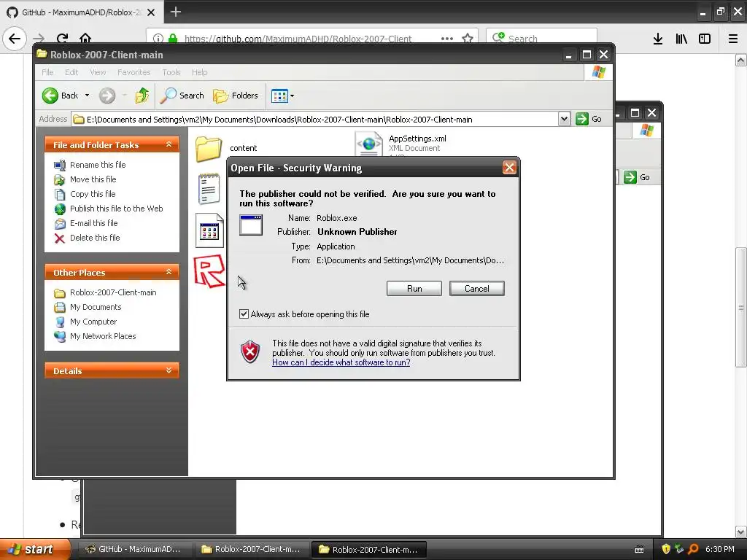Close the GitHub browser tab
This screenshot has width=747, height=560.
coord(151,12)
